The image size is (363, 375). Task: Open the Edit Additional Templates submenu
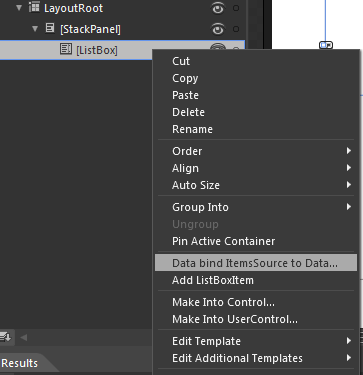coord(256,358)
